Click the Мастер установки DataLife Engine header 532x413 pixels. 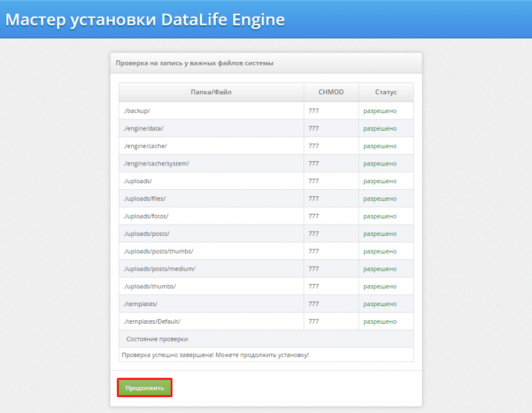click(144, 19)
